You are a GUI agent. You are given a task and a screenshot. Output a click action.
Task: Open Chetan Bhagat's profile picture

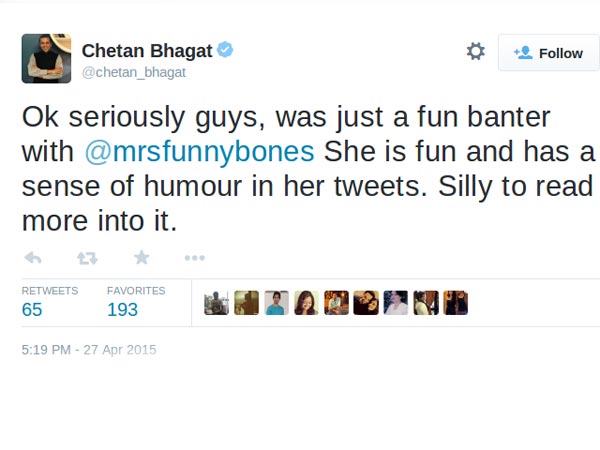click(46, 58)
